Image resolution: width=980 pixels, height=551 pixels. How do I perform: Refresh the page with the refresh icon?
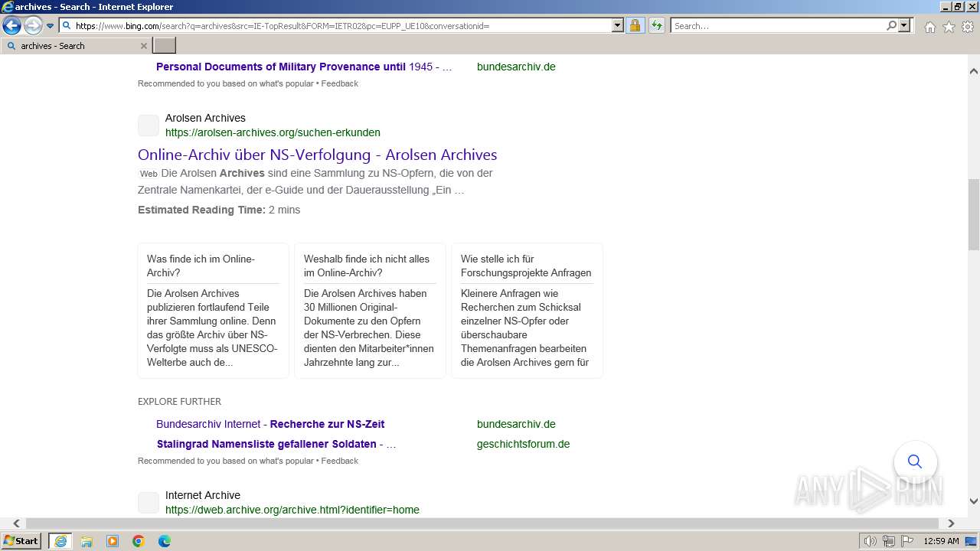[x=657, y=25]
